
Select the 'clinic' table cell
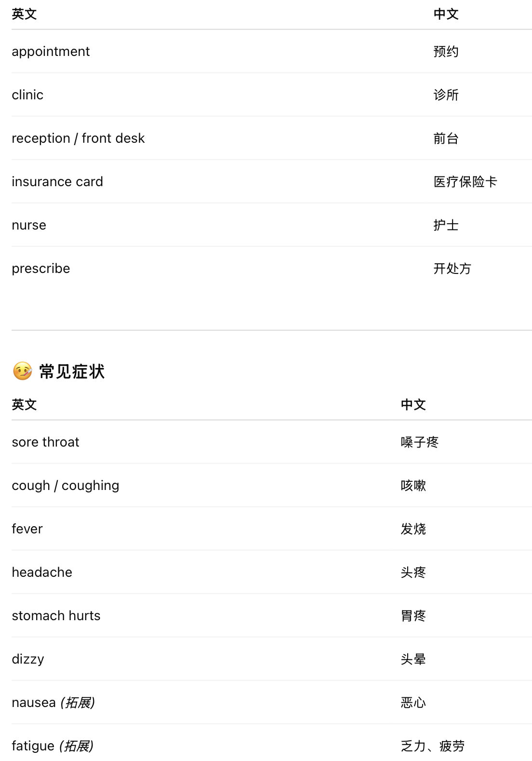click(27, 95)
